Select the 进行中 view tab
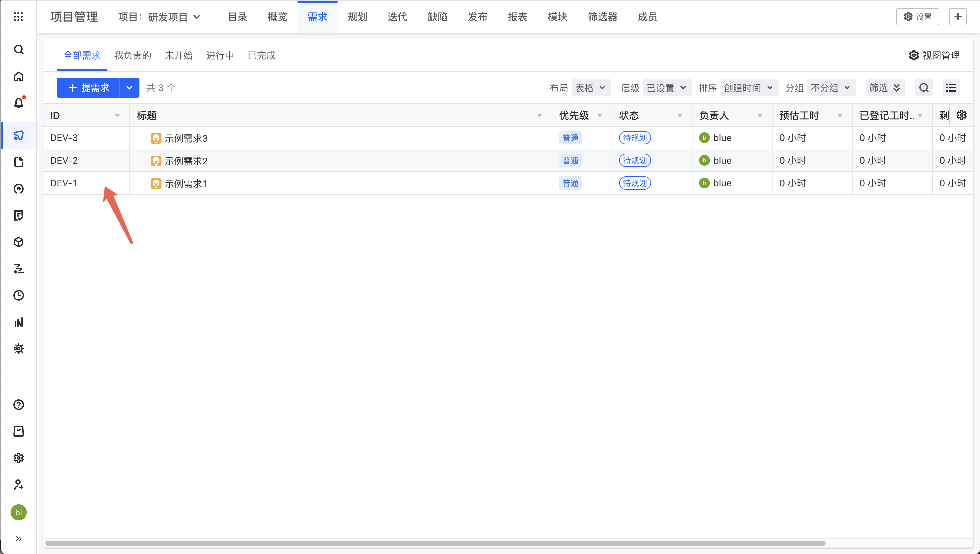This screenshot has width=980, height=554. click(x=220, y=56)
